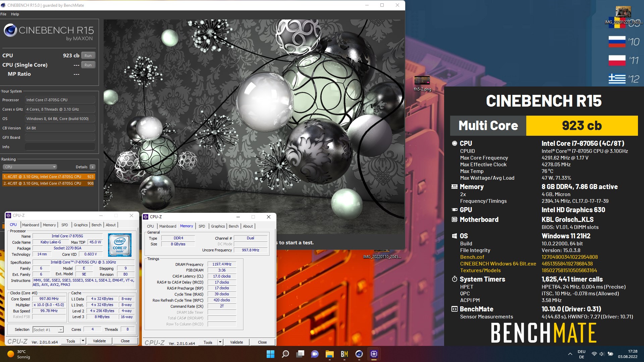Show hidden system tray icons chevron

click(570, 354)
